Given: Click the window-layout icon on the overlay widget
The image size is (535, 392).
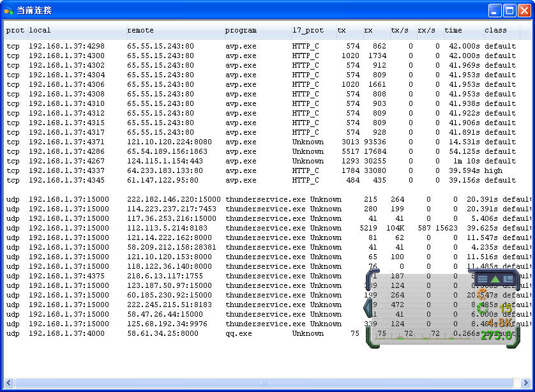Looking at the screenshot, I should pyautogui.click(x=508, y=279).
